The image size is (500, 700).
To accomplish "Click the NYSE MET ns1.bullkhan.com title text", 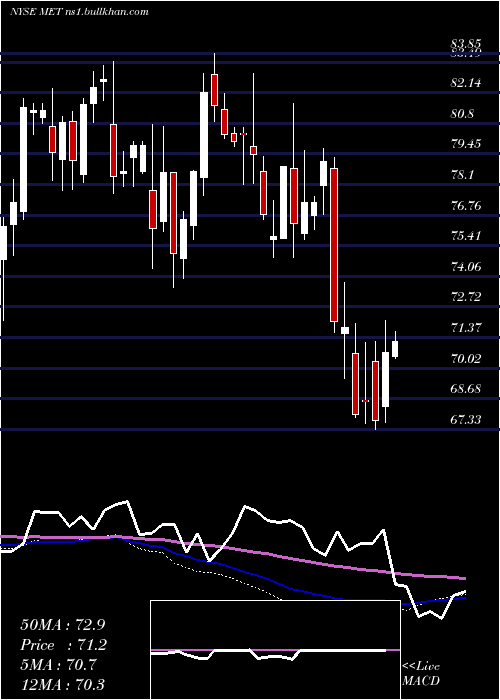I will 79,12.
